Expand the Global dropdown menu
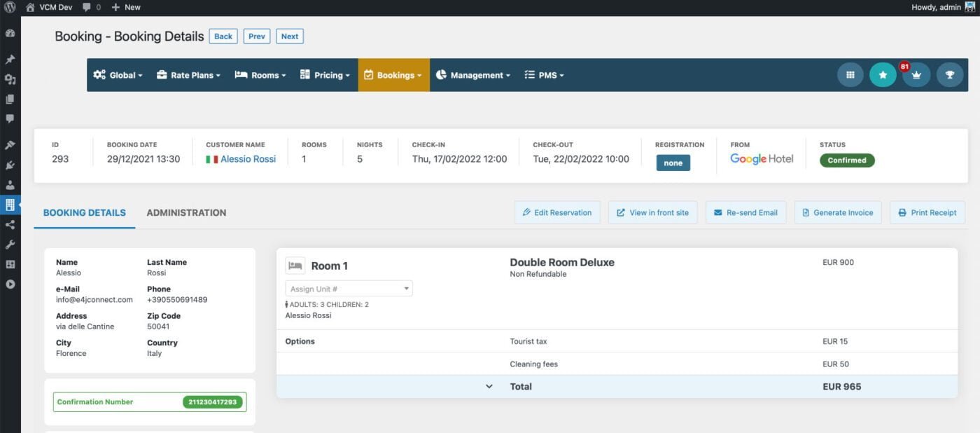 pyautogui.click(x=118, y=75)
